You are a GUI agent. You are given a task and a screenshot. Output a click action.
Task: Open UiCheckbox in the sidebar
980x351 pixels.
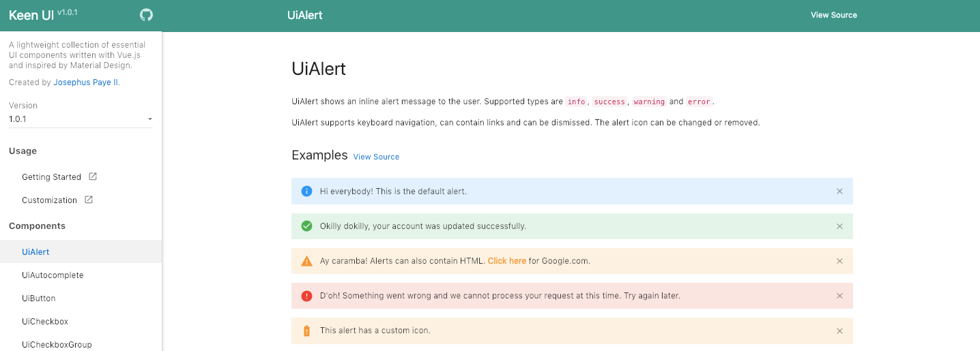point(45,322)
